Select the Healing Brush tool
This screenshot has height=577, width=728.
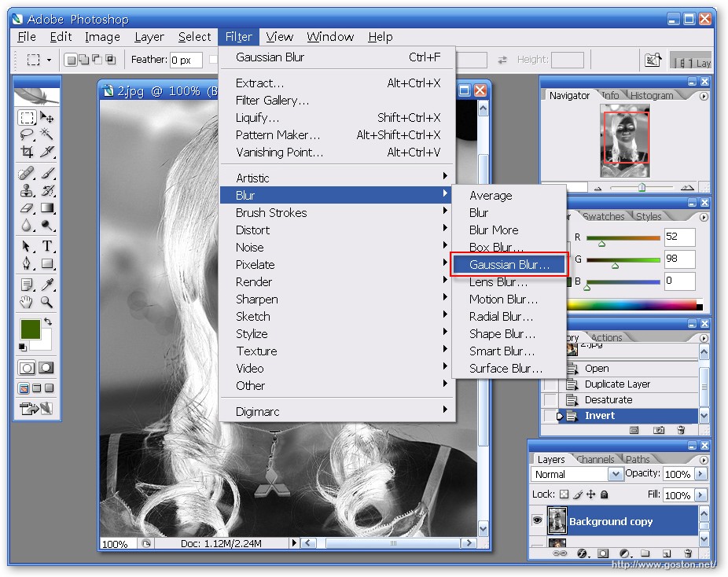(27, 174)
